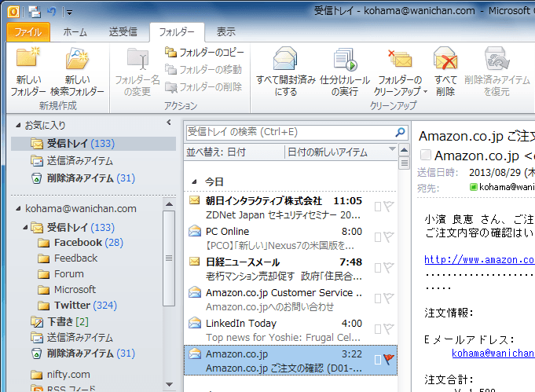Image resolution: width=535 pixels, height=392 pixels.
Task: Open the Twitter (324) folder
Action: click(78, 305)
